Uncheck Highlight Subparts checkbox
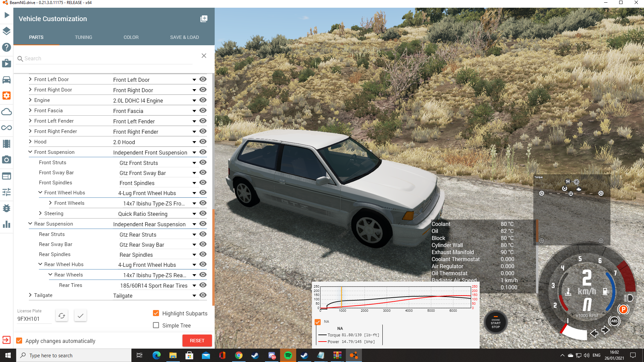644x362 pixels. (156, 313)
